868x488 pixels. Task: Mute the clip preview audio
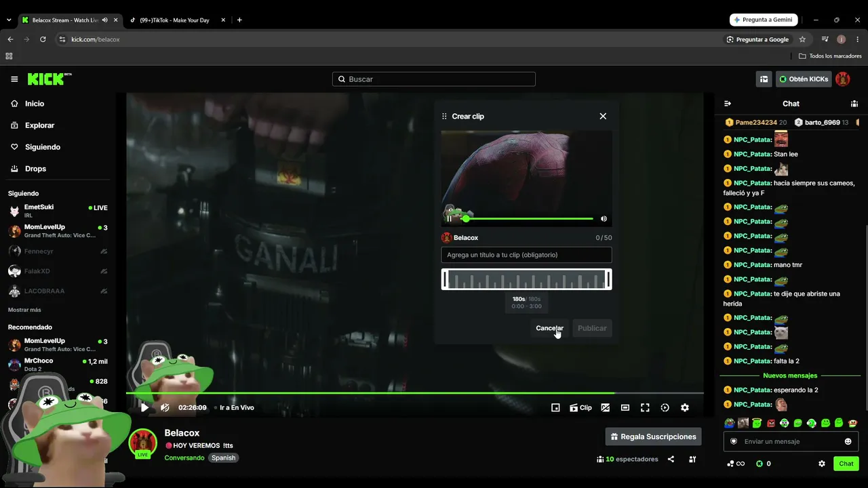[x=604, y=219]
